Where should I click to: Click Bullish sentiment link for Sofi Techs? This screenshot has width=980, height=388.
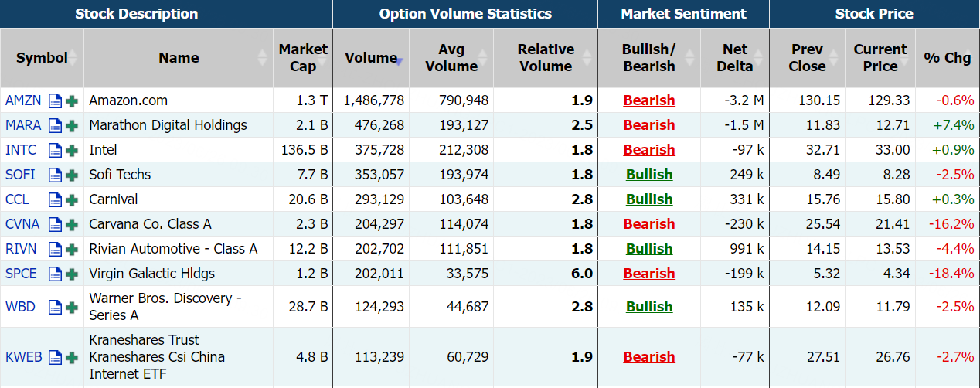click(649, 175)
